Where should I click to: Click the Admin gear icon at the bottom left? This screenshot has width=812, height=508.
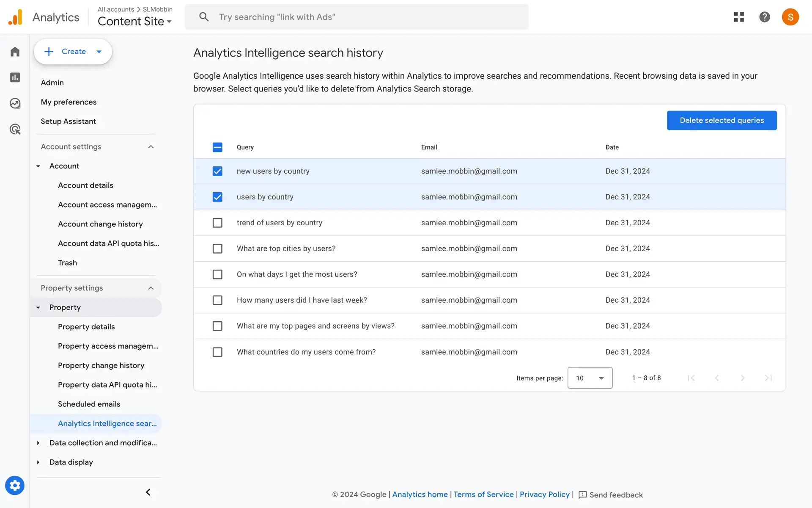pyautogui.click(x=15, y=486)
